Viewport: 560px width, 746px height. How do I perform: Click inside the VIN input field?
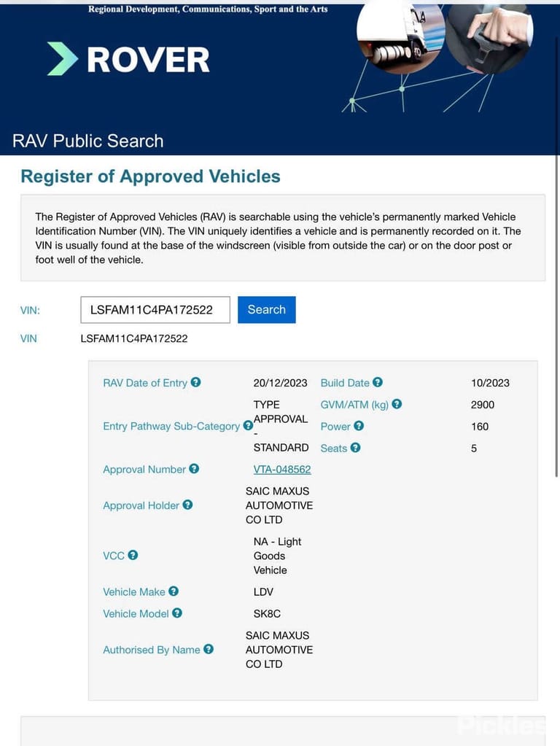155,310
